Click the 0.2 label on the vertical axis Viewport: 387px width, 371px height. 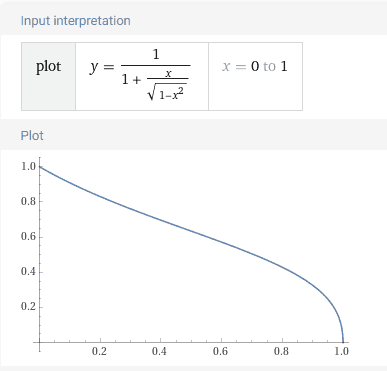click(x=28, y=307)
